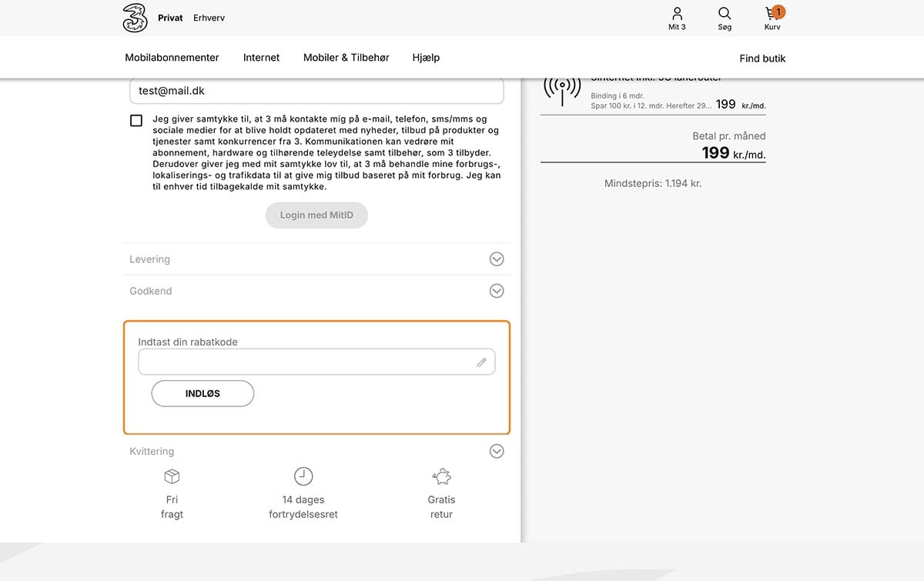Open the Mobilabonnementer menu

pos(172,58)
